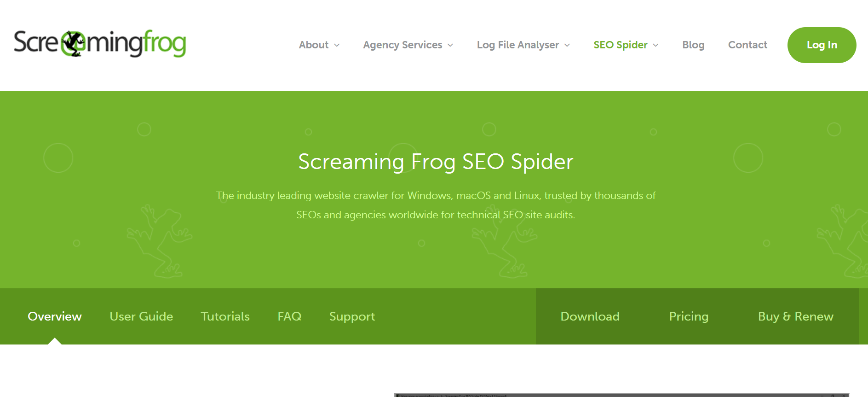Click the frog icon inside the logo

coord(73,44)
